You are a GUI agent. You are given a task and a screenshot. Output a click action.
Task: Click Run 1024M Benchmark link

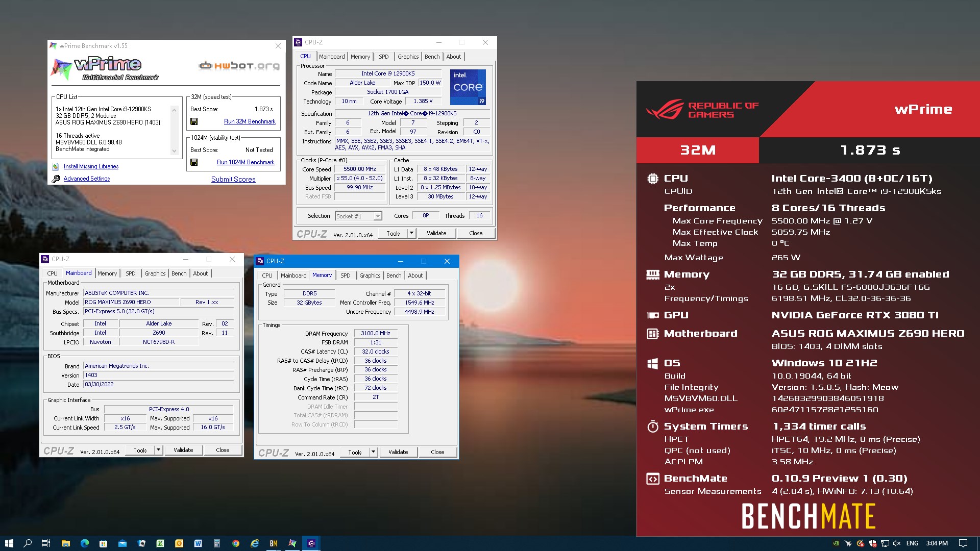(x=246, y=162)
